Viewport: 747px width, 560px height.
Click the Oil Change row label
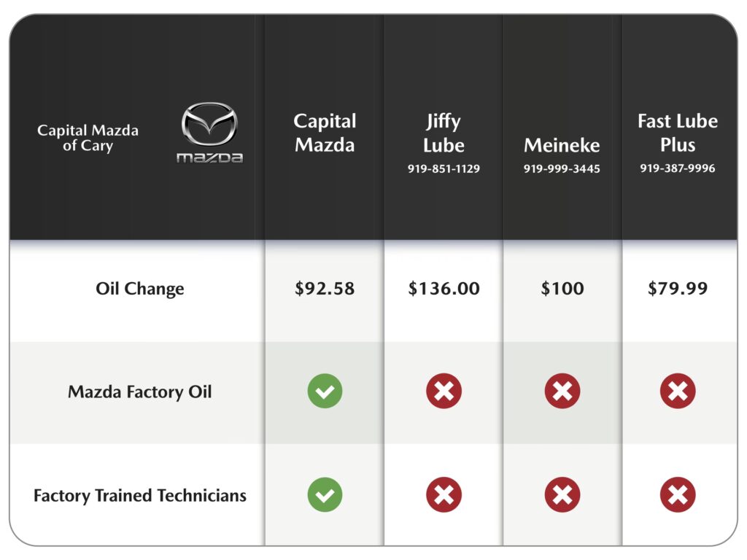(x=139, y=289)
